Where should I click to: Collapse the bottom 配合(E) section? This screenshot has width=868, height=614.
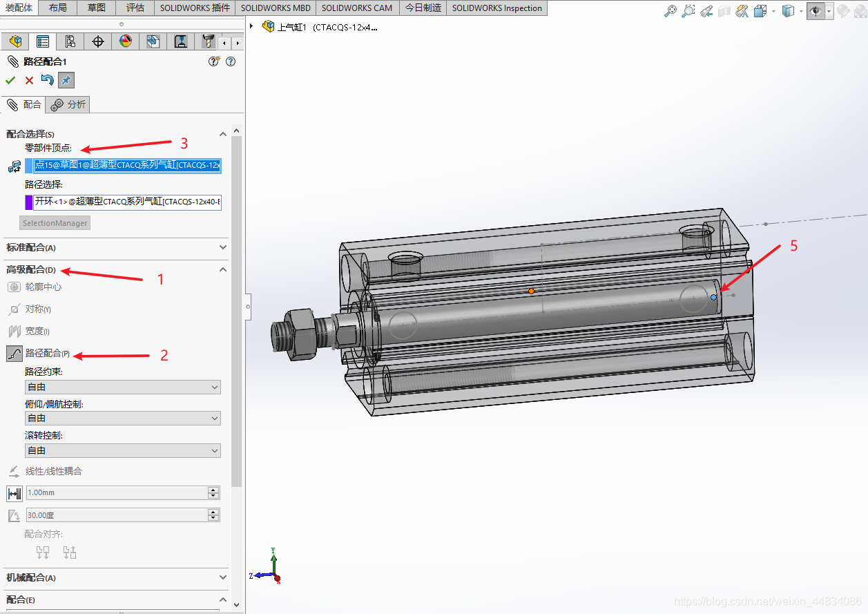point(222,599)
